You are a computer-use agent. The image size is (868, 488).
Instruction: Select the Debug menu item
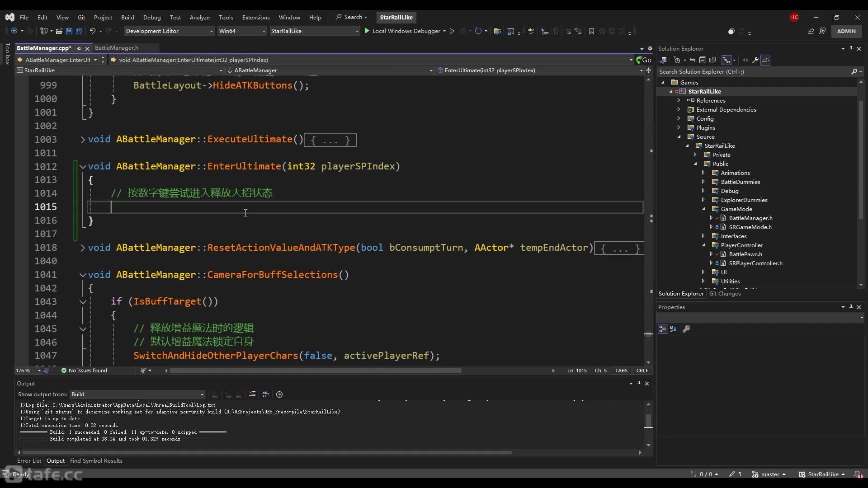(152, 17)
